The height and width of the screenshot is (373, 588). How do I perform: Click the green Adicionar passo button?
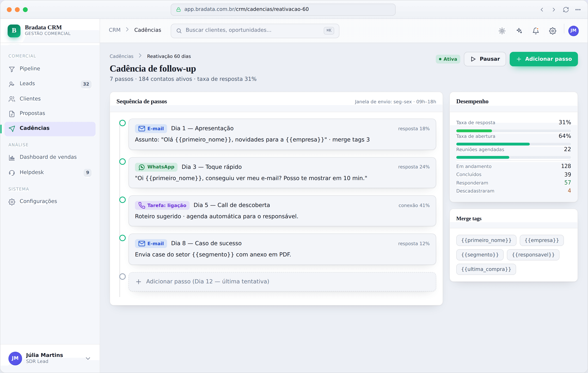pos(544,59)
